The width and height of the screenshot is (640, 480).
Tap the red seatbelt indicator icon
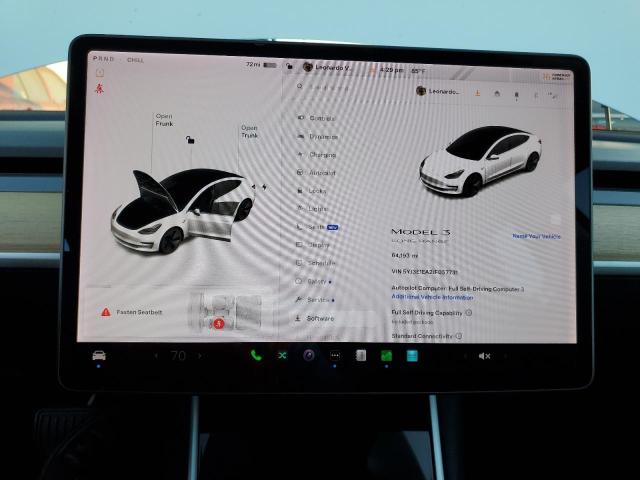click(x=99, y=88)
